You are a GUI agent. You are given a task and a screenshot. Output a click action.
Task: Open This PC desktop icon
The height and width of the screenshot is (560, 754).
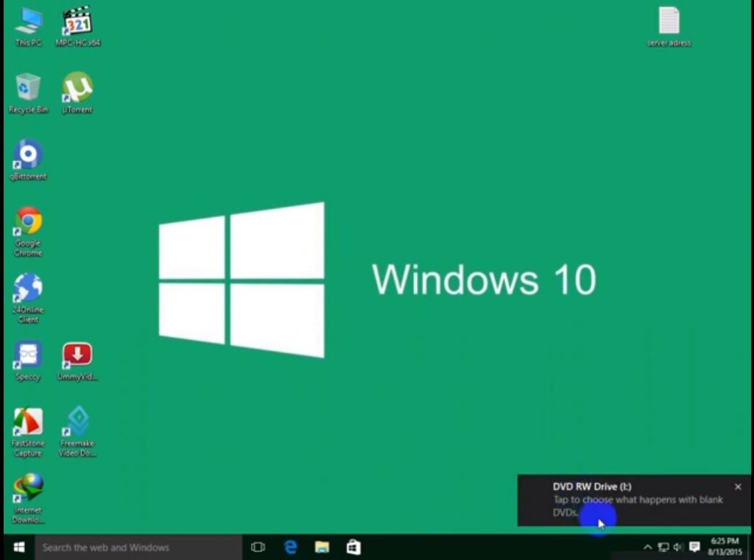click(x=28, y=27)
